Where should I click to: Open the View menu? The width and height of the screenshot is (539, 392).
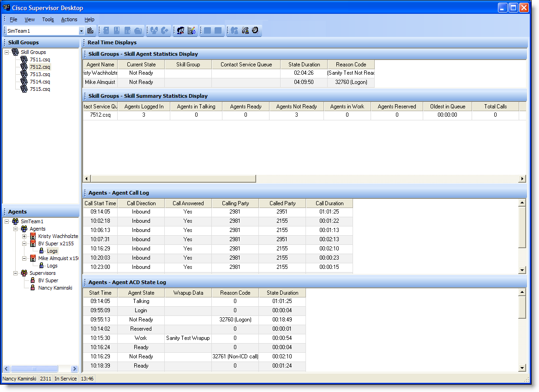(x=30, y=19)
